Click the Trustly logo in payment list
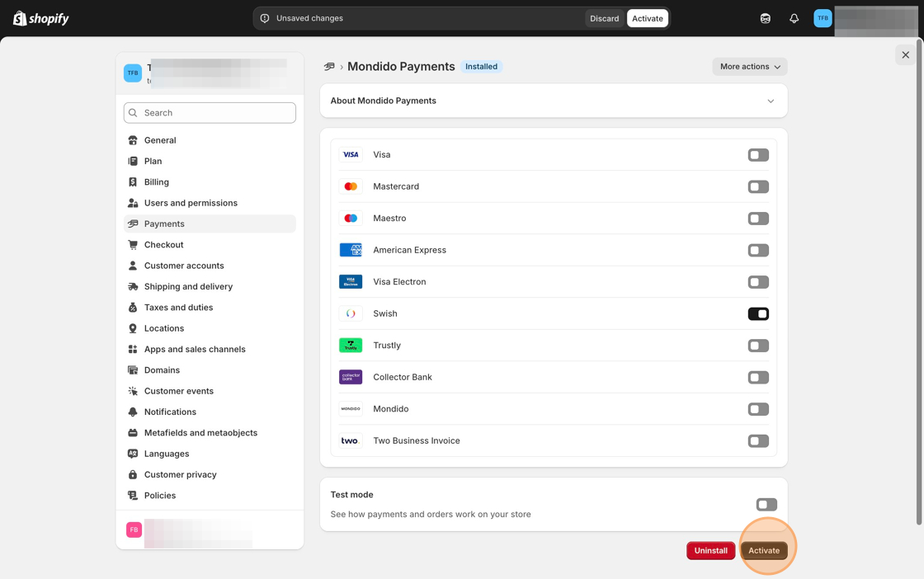Screen dimensions: 924x579 (351, 345)
